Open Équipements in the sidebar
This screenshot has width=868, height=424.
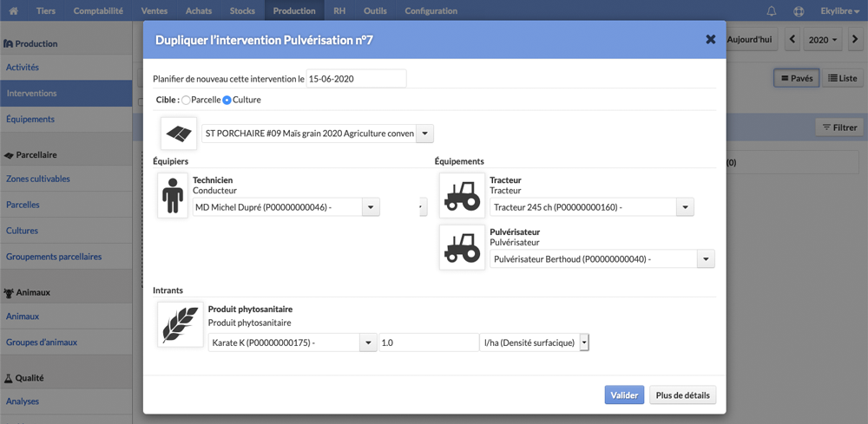(x=66, y=119)
